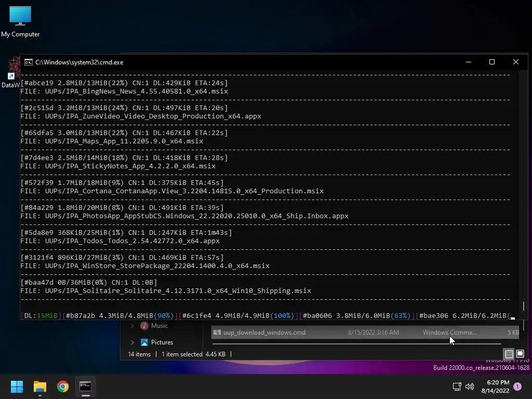Open the My Computer desktop icon

pyautogui.click(x=20, y=21)
